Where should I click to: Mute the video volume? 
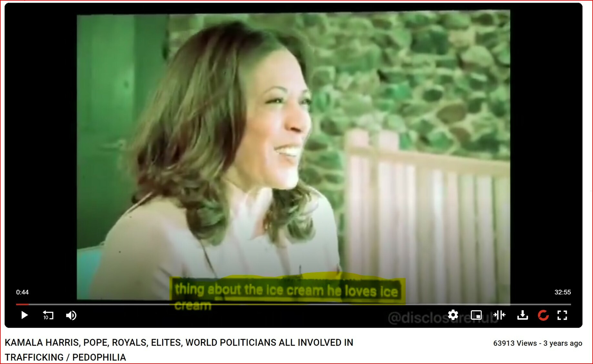[x=71, y=315]
